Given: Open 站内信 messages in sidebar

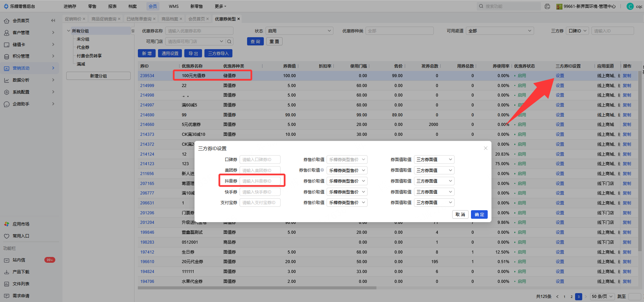Looking at the screenshot, I should coord(19,260).
